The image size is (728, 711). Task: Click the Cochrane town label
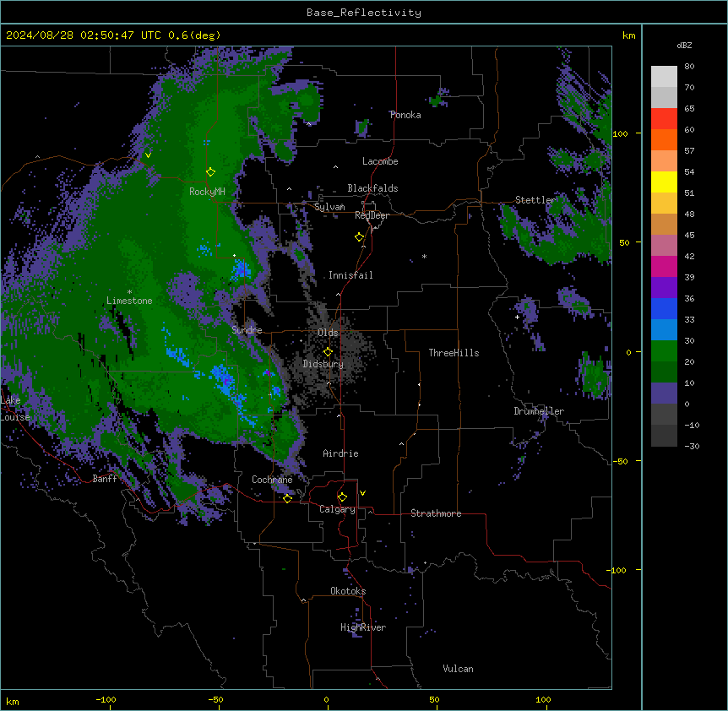click(x=272, y=480)
